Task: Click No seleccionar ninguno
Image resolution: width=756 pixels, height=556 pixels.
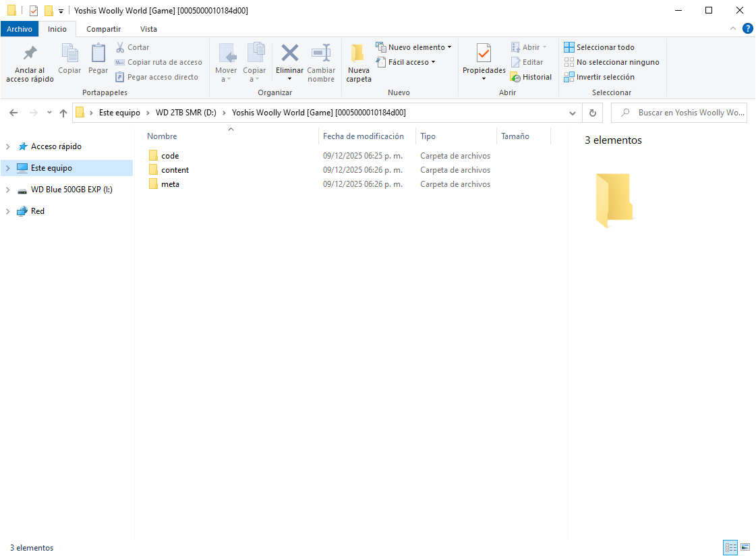Action: point(612,62)
